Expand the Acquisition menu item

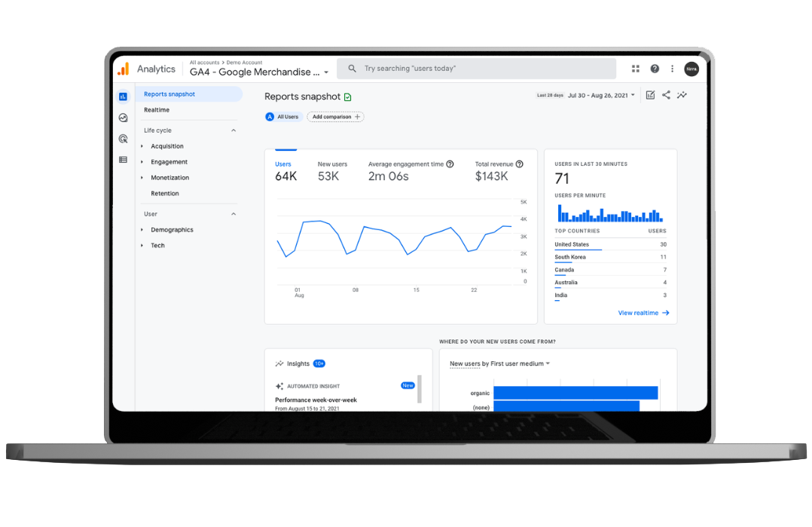142,146
